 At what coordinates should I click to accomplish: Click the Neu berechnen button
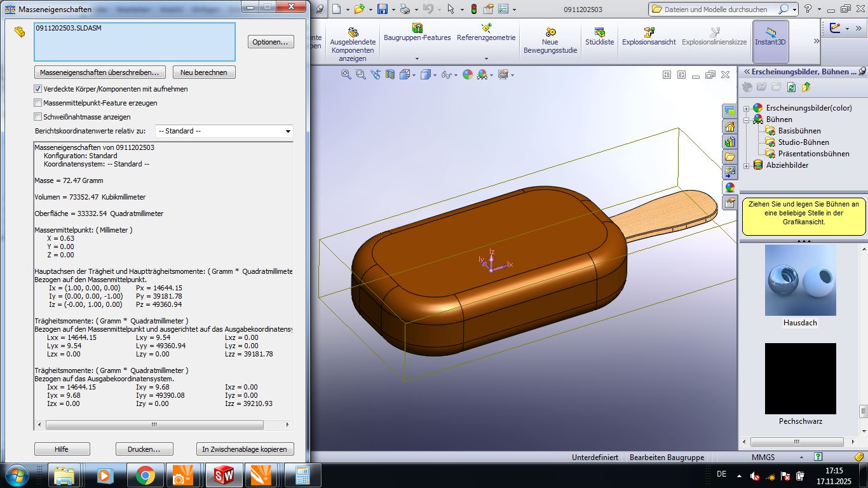point(203,72)
